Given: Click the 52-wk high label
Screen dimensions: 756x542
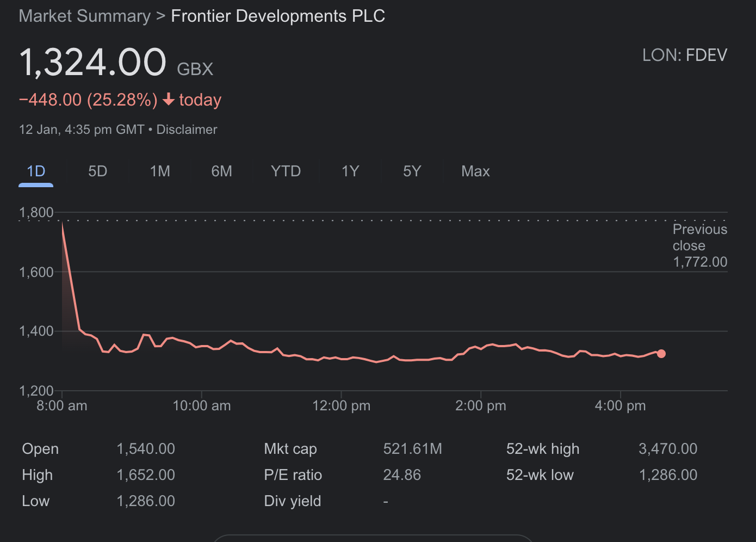Looking at the screenshot, I should [543, 449].
